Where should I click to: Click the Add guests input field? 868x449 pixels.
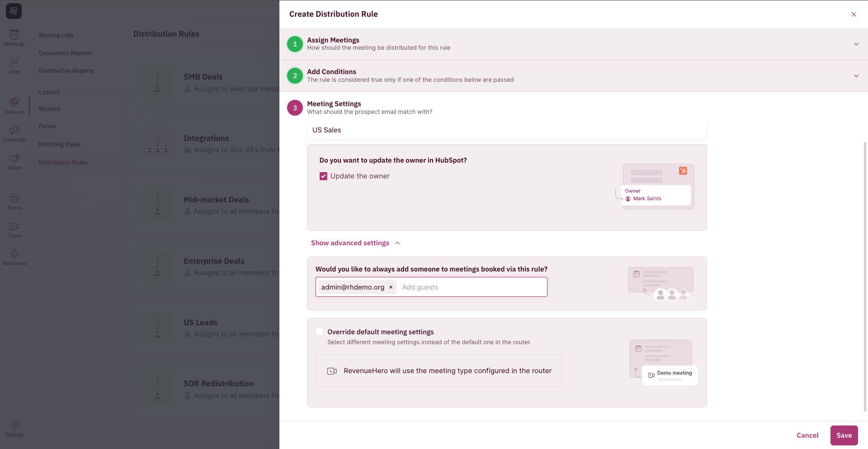point(472,287)
